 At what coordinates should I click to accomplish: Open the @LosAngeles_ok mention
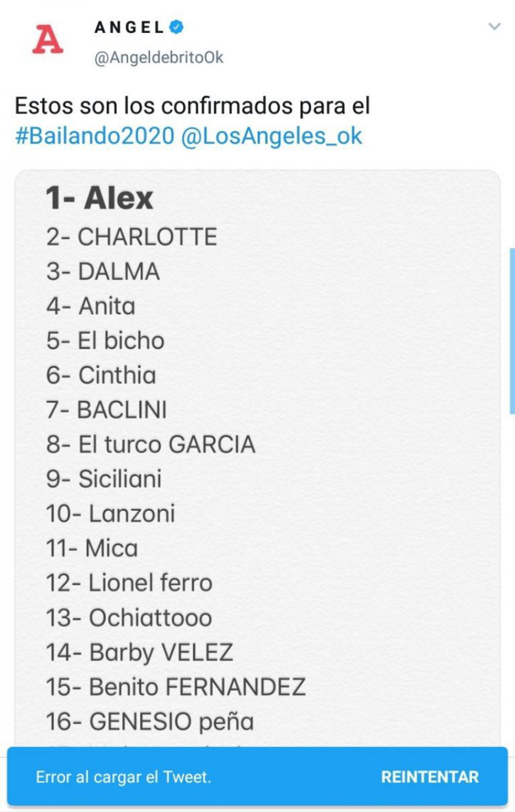pyautogui.click(x=271, y=136)
